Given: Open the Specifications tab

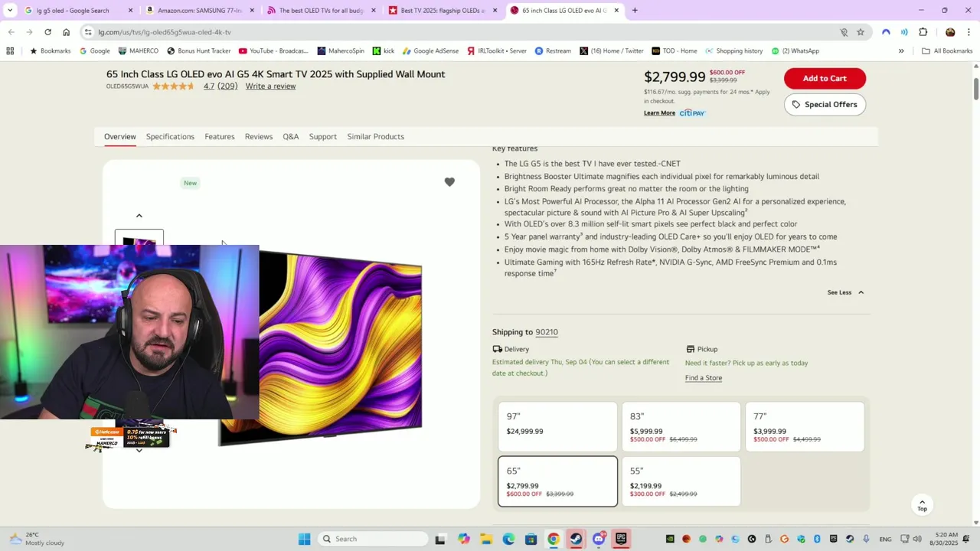Looking at the screenshot, I should 170,136.
